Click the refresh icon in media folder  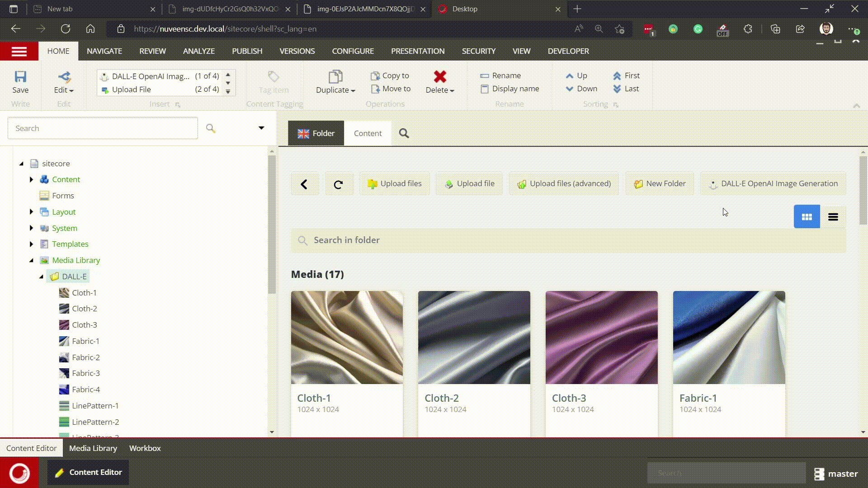click(x=339, y=184)
